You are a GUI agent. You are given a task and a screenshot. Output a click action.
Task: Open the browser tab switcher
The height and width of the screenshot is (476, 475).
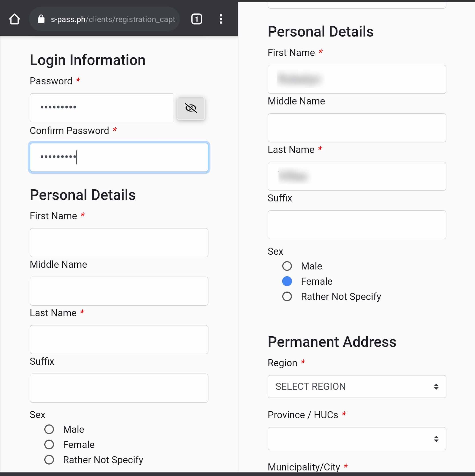click(x=196, y=19)
